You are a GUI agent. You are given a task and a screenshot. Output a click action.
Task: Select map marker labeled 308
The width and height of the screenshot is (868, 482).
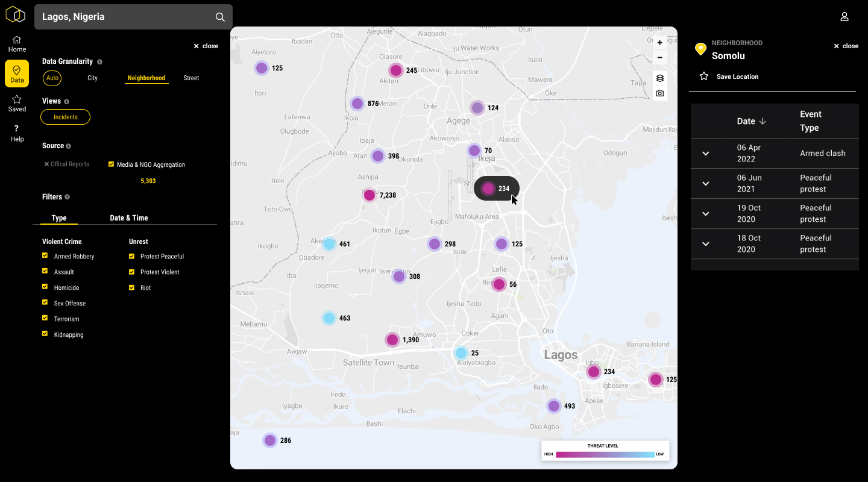[x=399, y=277]
